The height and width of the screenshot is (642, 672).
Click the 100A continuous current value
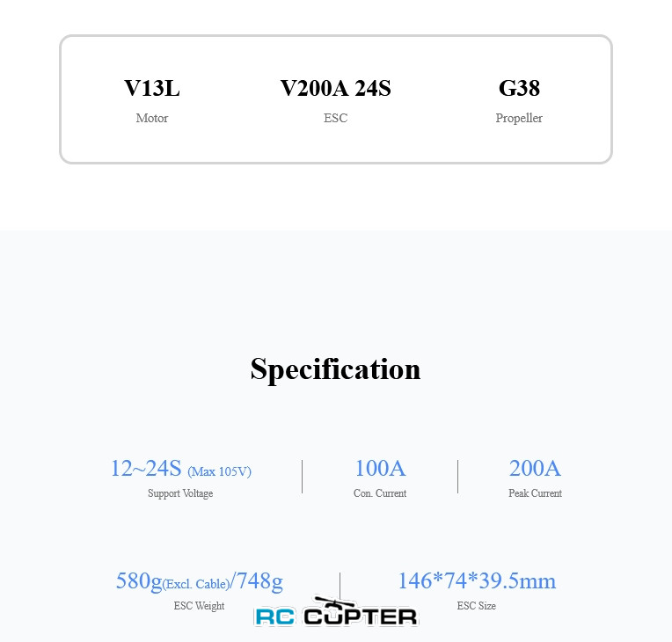click(x=380, y=469)
